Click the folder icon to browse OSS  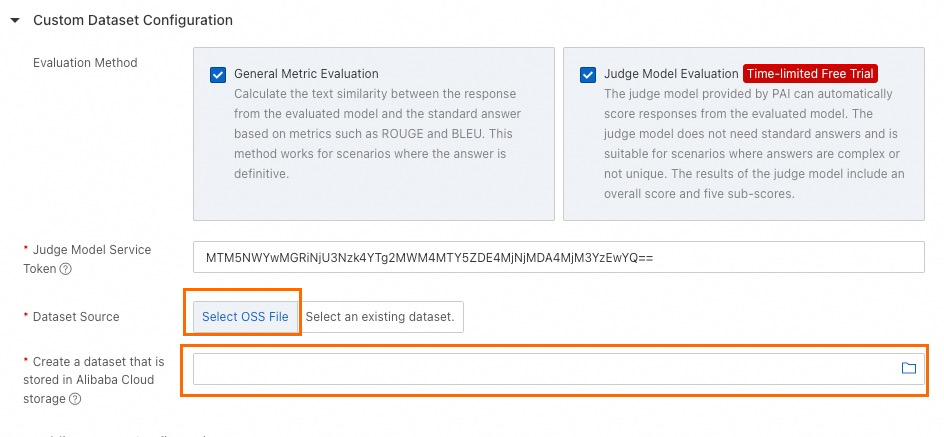point(908,368)
